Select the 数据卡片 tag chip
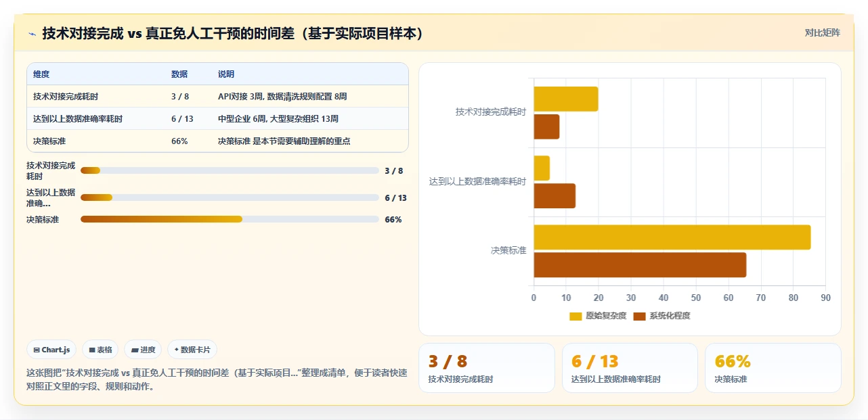 [x=192, y=350]
